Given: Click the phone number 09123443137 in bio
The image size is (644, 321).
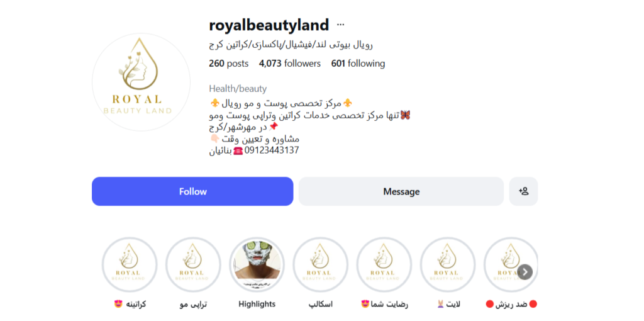Looking at the screenshot, I should [272, 150].
